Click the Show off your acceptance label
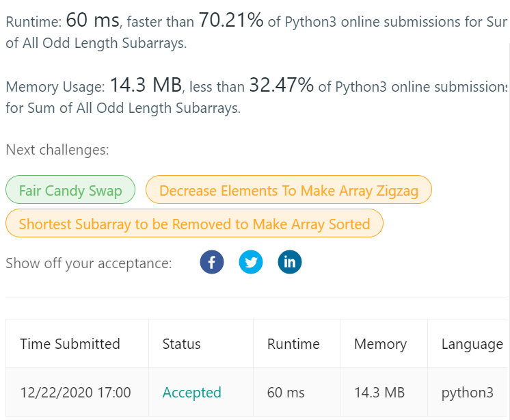The image size is (510, 420). (x=89, y=263)
